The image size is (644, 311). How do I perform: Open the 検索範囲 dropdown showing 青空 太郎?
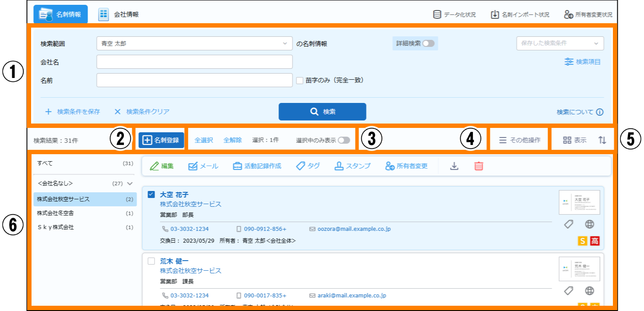(194, 43)
